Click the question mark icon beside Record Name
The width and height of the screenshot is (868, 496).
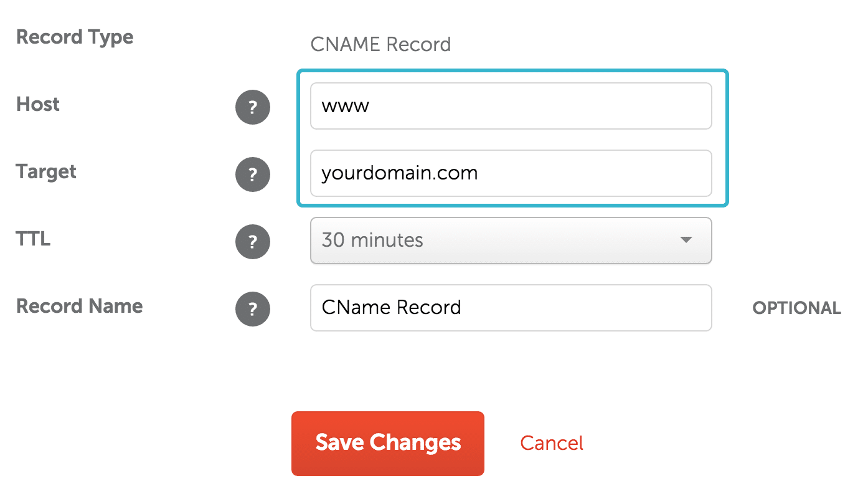tap(253, 309)
